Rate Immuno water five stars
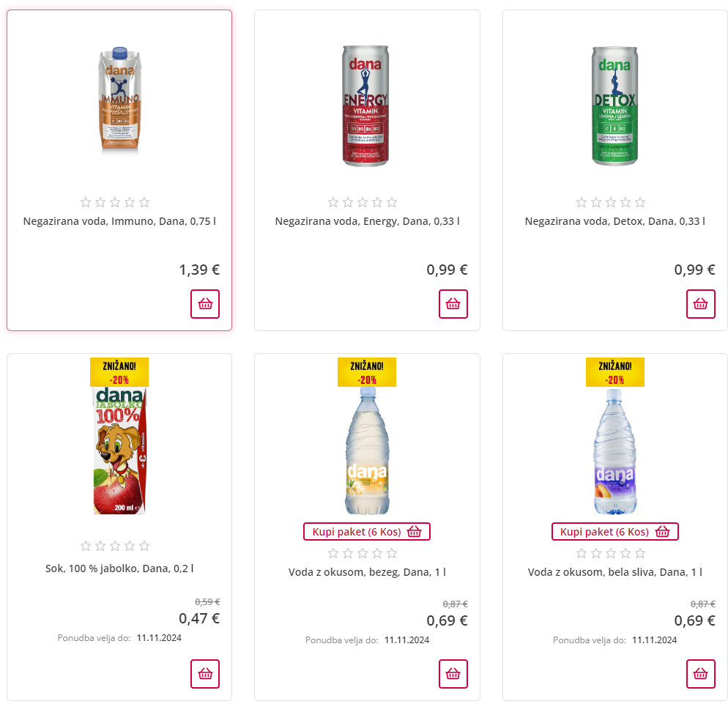 144,202
